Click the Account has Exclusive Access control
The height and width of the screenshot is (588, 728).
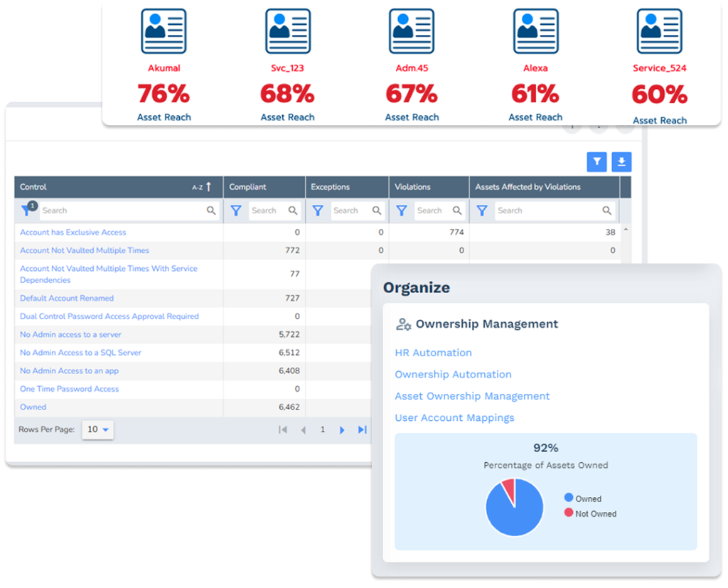click(x=73, y=232)
